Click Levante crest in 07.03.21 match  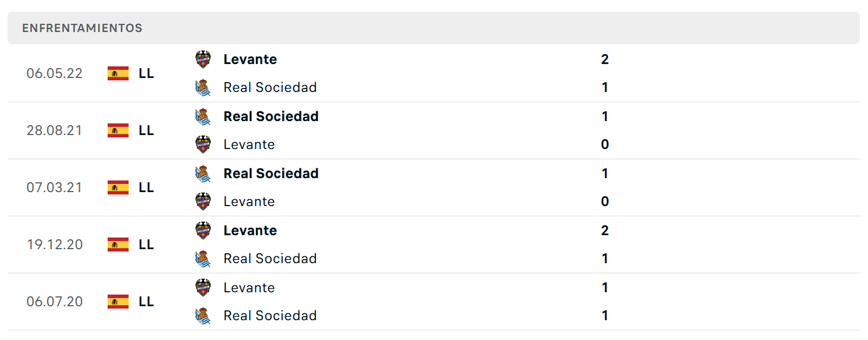(x=203, y=201)
